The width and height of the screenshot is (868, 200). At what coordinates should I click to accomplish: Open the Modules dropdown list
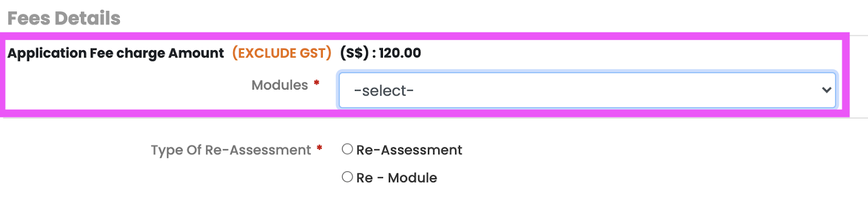[x=587, y=90]
